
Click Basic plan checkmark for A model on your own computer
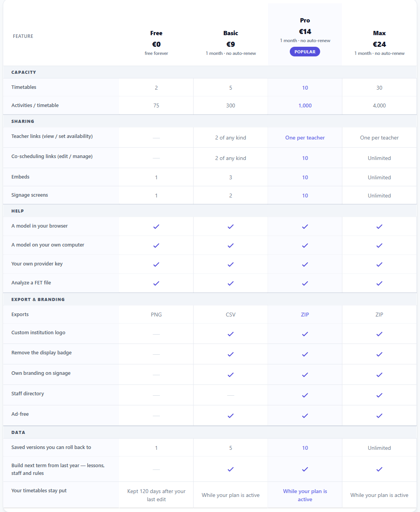[x=231, y=245]
